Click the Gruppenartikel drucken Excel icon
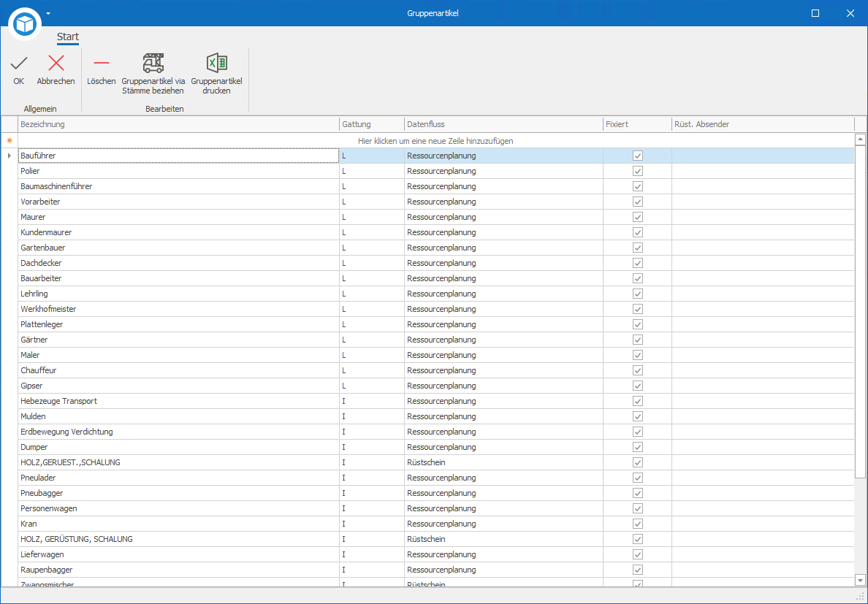This screenshot has width=868, height=604. tap(216, 63)
